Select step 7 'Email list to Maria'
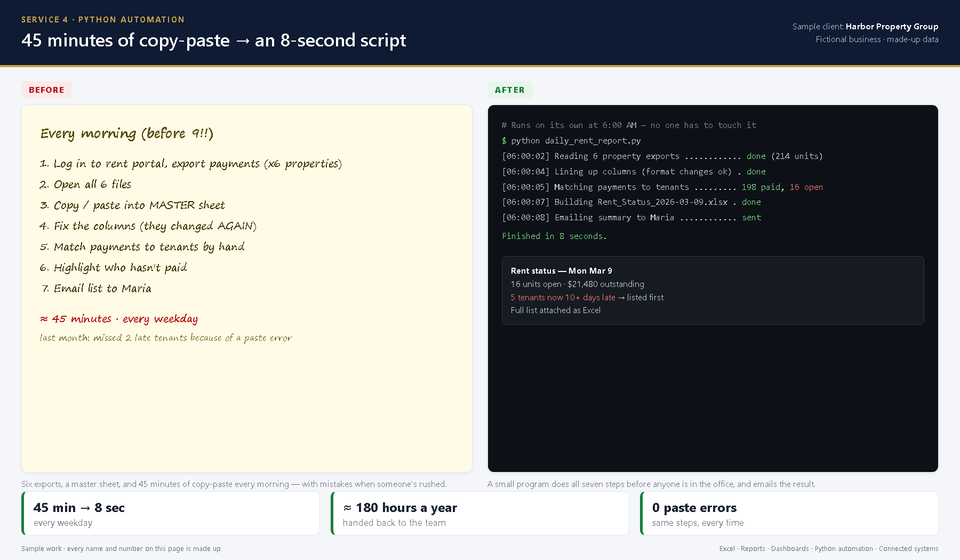 pyautogui.click(x=96, y=289)
